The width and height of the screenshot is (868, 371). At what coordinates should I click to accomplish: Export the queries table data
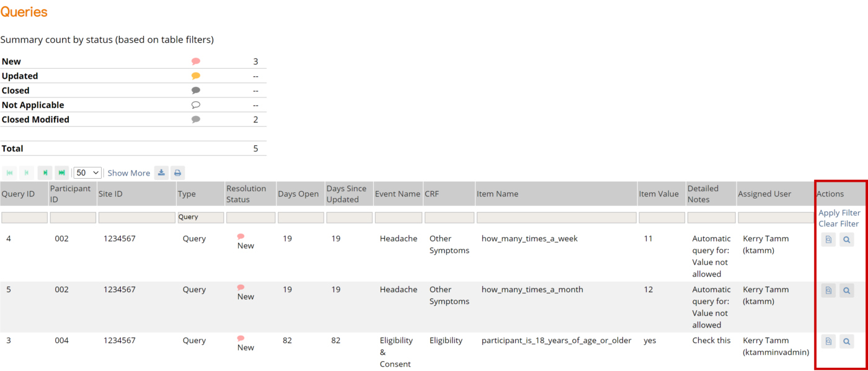[x=161, y=172]
